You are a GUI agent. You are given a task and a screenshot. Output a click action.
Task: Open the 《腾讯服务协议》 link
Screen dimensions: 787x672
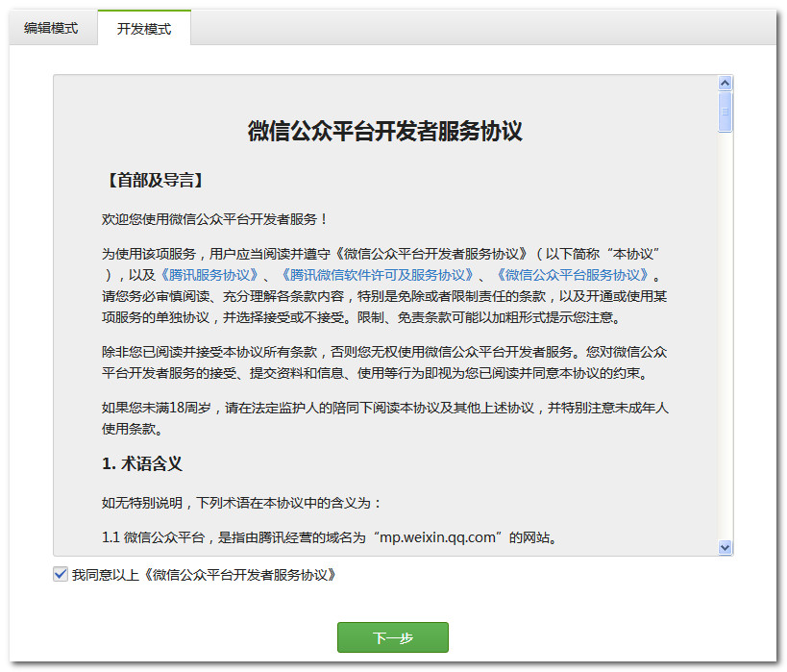pos(209,275)
